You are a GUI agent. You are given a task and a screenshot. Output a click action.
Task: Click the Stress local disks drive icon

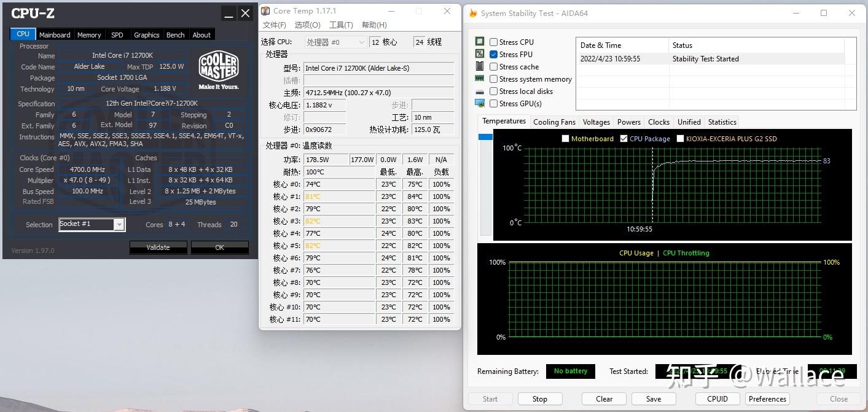tap(480, 91)
